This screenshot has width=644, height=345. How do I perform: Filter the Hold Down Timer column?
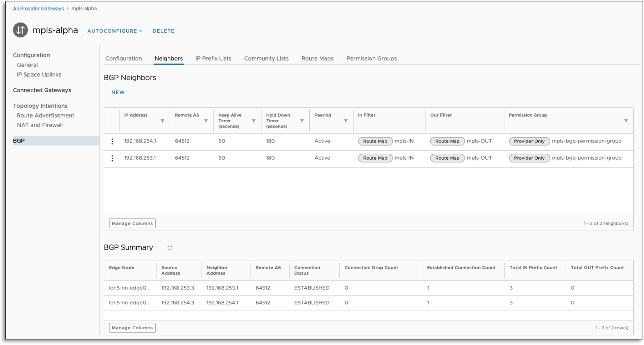tap(302, 121)
